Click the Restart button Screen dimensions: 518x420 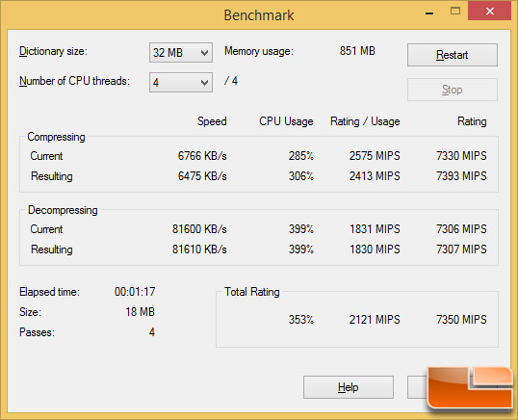point(453,55)
